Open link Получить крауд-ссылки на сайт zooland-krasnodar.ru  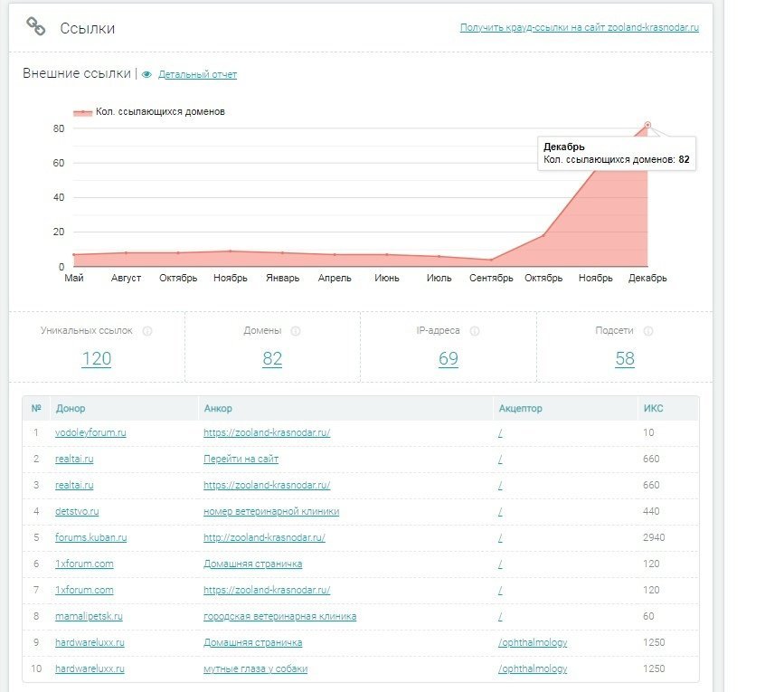pyautogui.click(x=580, y=27)
